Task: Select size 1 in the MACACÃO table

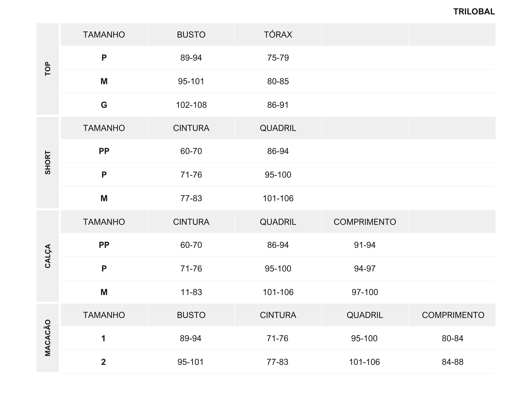Action: click(x=103, y=338)
